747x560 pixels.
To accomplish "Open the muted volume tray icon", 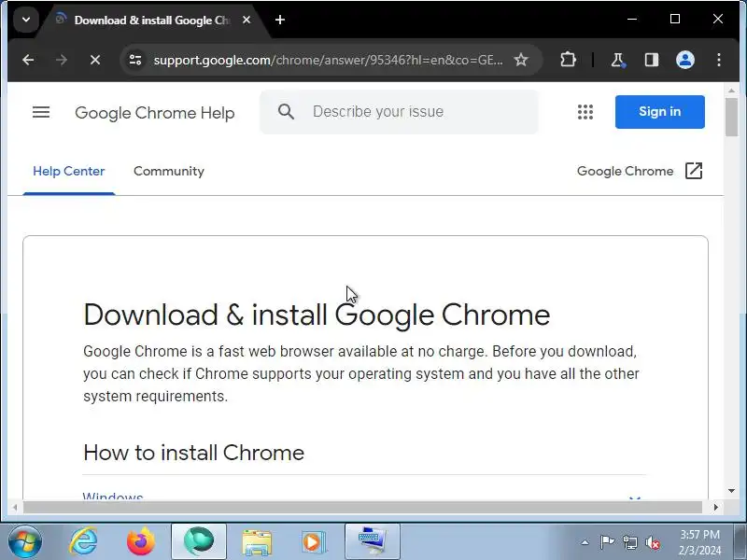I will 652,542.
